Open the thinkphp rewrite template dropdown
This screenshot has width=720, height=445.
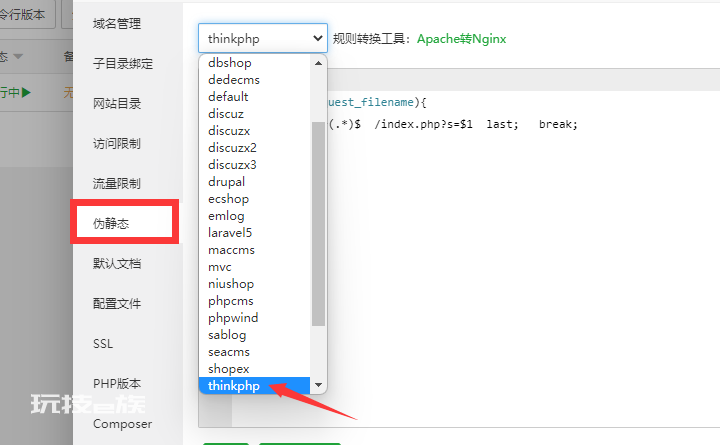tap(263, 38)
